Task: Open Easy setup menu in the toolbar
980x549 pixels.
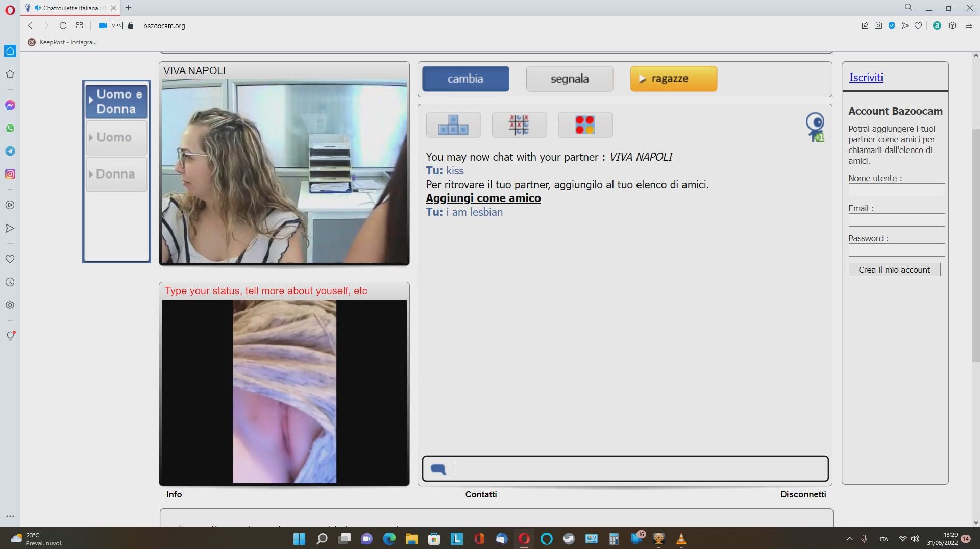Action: pos(969,26)
